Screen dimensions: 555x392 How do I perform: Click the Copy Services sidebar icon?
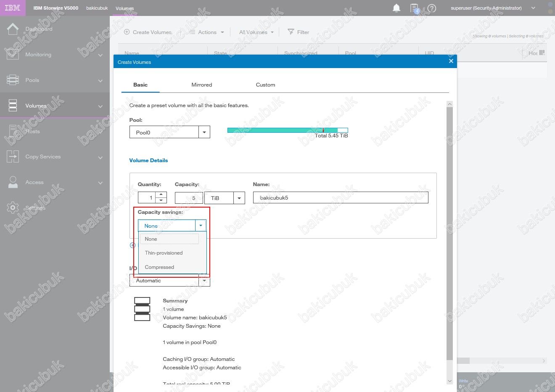pos(13,157)
